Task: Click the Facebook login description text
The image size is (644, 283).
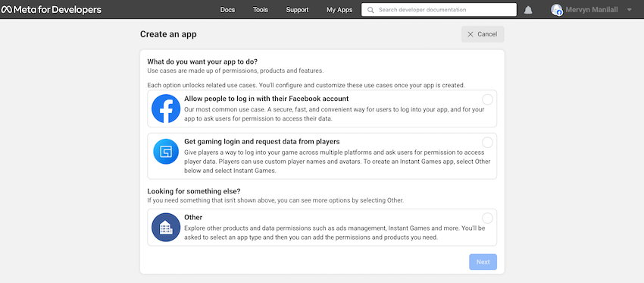Action: click(x=334, y=114)
